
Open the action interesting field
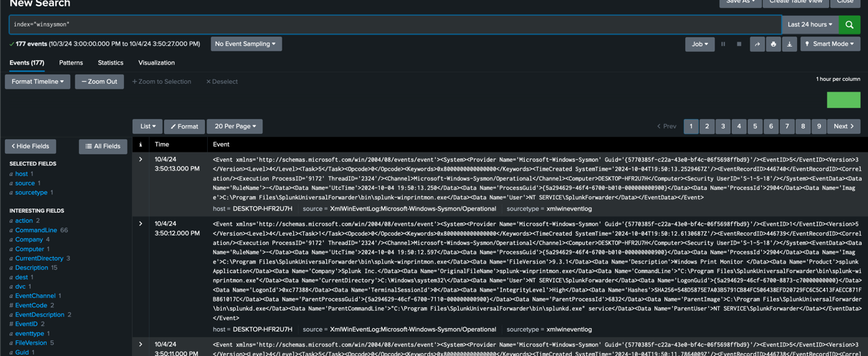24,221
